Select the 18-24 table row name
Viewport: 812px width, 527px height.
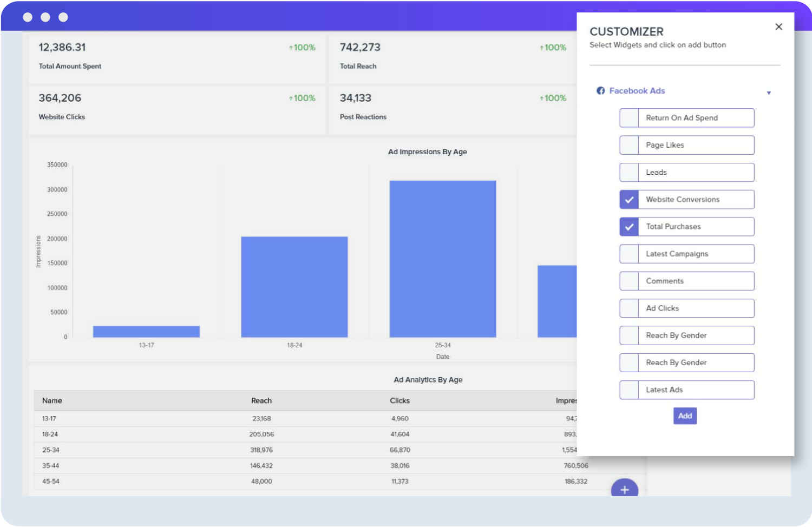50,434
